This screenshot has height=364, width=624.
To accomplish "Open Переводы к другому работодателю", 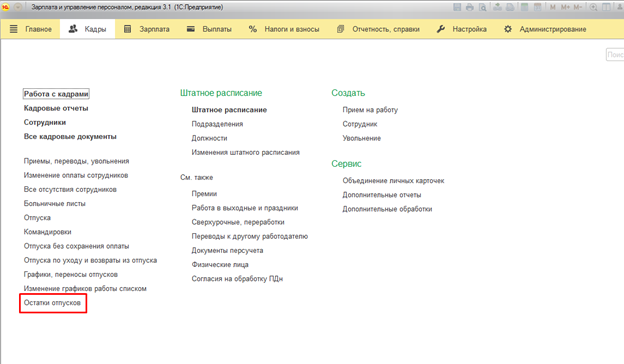I will [x=250, y=236].
